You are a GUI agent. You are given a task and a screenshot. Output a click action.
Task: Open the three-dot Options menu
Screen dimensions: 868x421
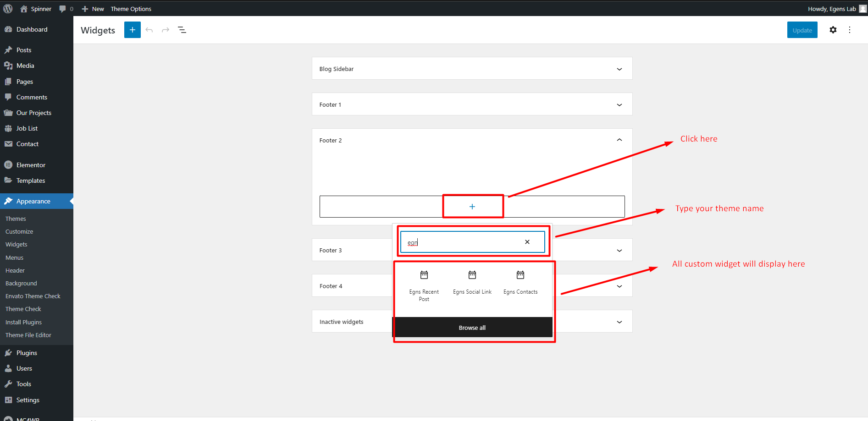point(850,30)
